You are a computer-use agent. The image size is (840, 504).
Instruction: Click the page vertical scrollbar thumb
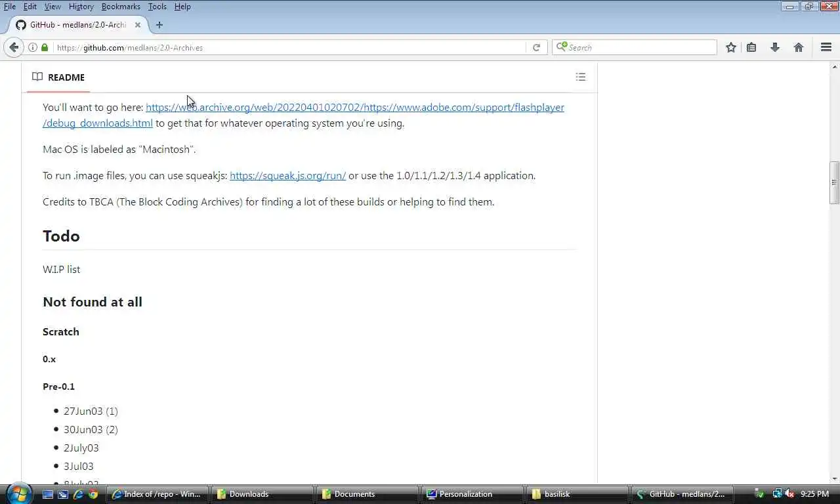[x=835, y=182]
